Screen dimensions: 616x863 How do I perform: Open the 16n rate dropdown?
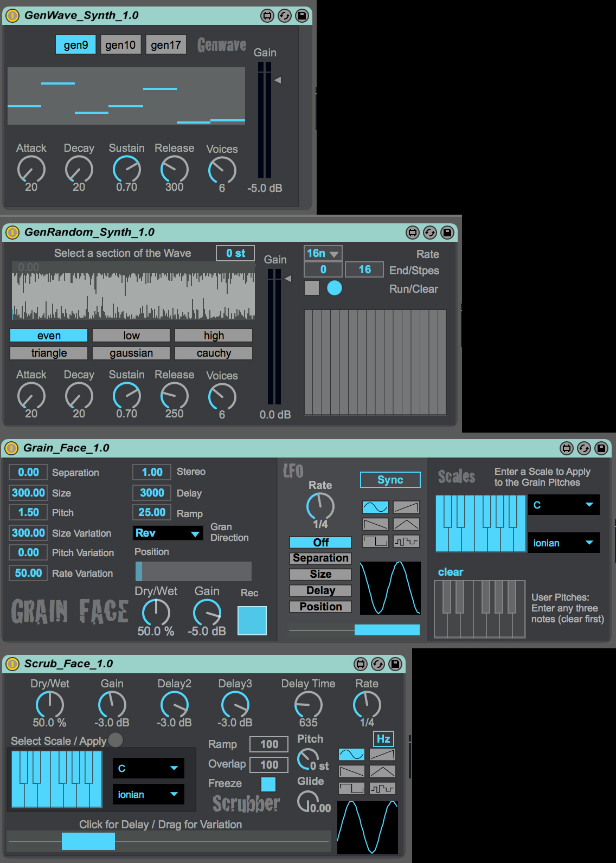(x=323, y=253)
